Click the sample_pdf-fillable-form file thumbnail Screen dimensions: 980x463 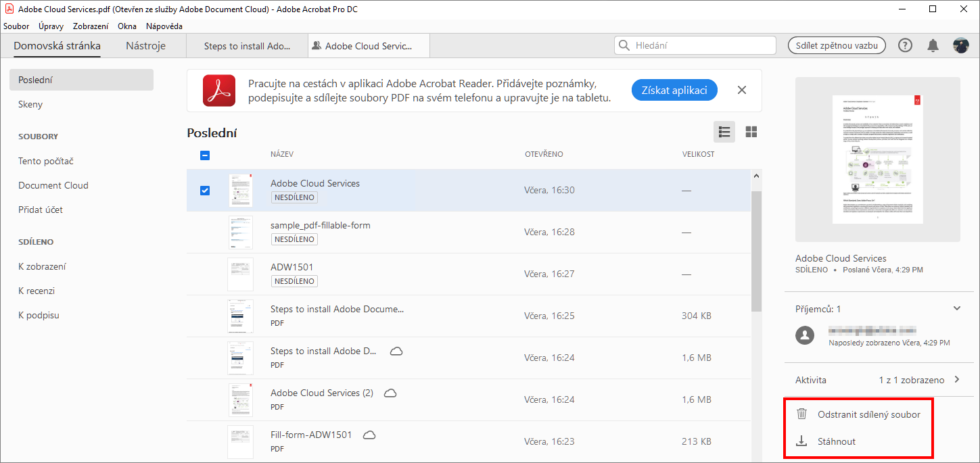pyautogui.click(x=240, y=233)
